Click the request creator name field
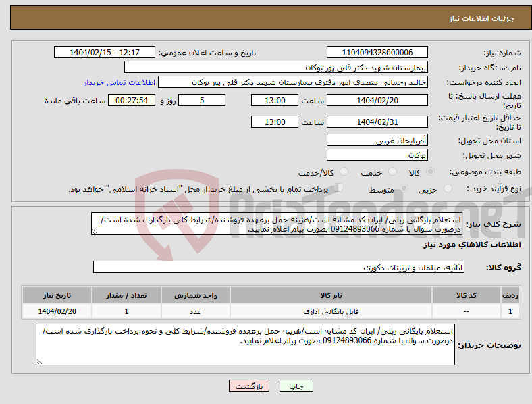 [x=293, y=82]
